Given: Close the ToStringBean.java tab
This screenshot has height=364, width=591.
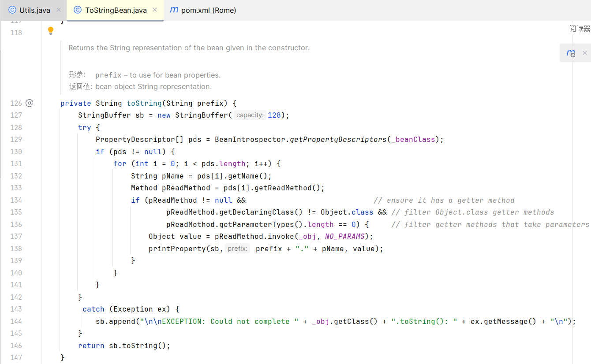Looking at the screenshot, I should pos(155,10).
